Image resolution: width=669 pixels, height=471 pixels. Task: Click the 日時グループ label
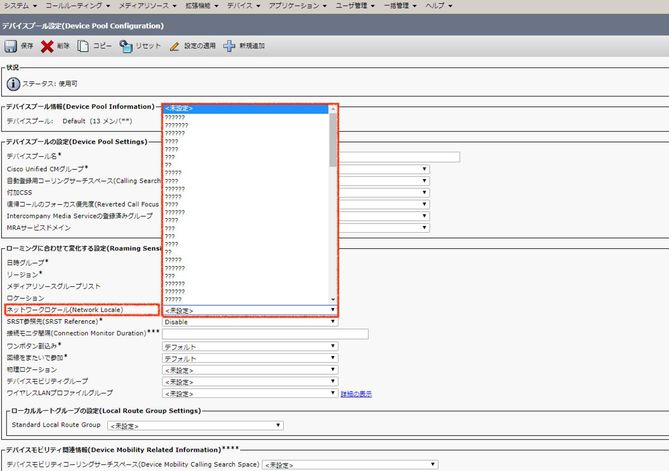26,263
